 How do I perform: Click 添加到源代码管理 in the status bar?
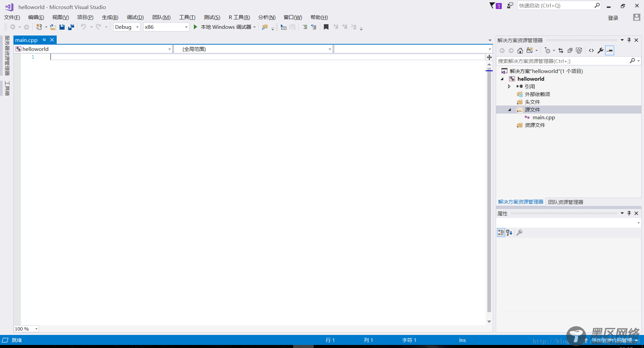(x=612, y=340)
